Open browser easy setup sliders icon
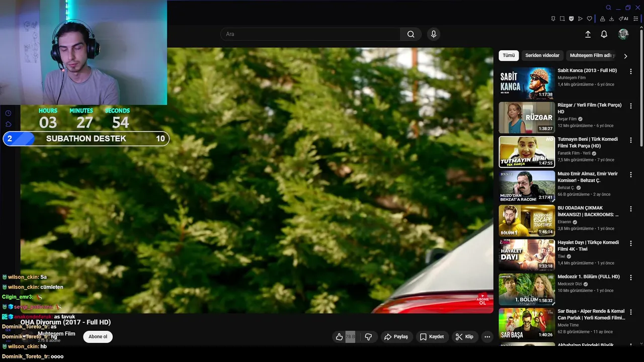 pyautogui.click(x=635, y=19)
